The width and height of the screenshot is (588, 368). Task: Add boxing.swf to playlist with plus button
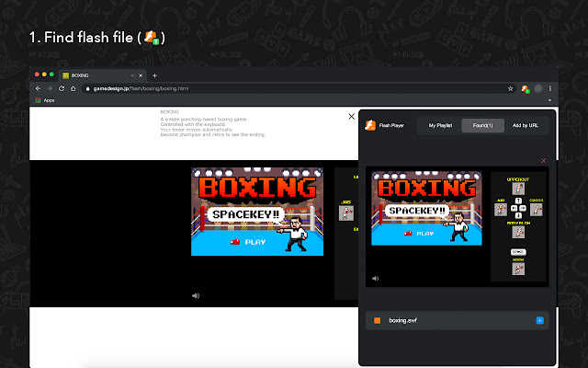point(539,321)
